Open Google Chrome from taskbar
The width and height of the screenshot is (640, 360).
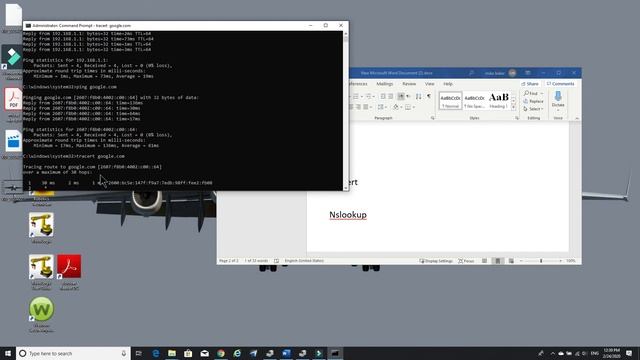point(221,353)
